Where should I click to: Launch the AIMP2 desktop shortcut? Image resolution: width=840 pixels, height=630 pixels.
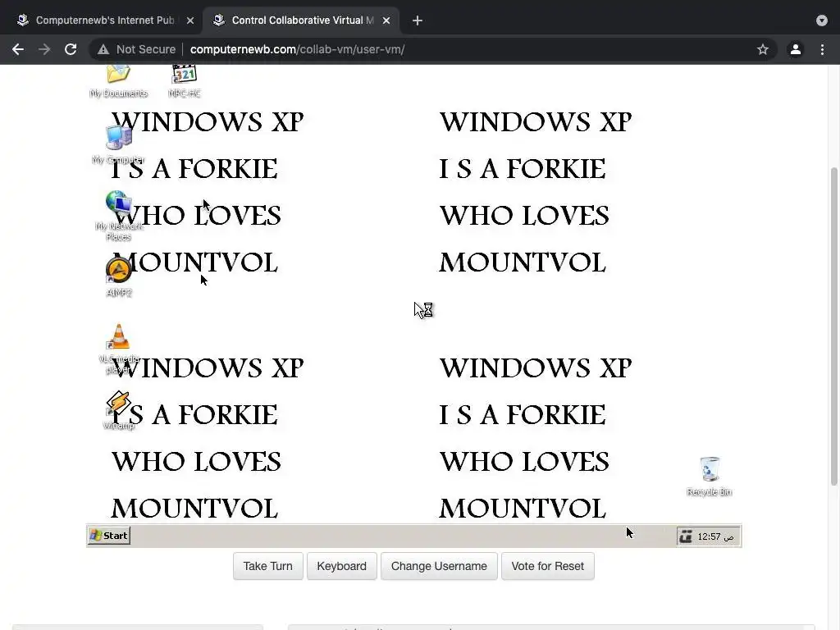pos(118,276)
